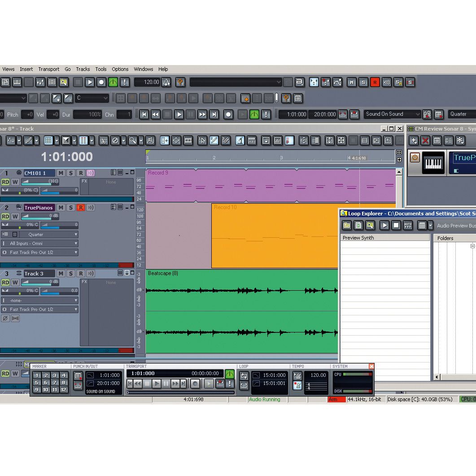Open the Loop Explorer folder-up icon
This screenshot has height=476, width=476.
[347, 225]
